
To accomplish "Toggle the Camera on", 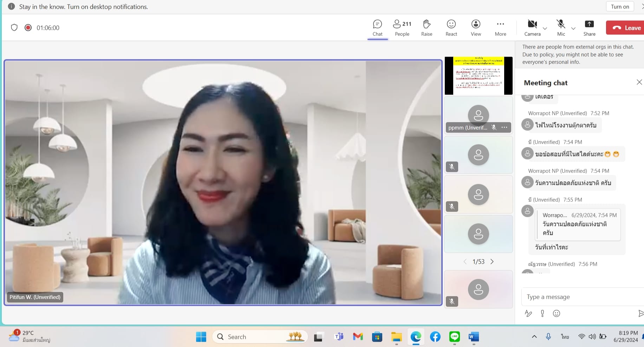I will [x=532, y=28].
